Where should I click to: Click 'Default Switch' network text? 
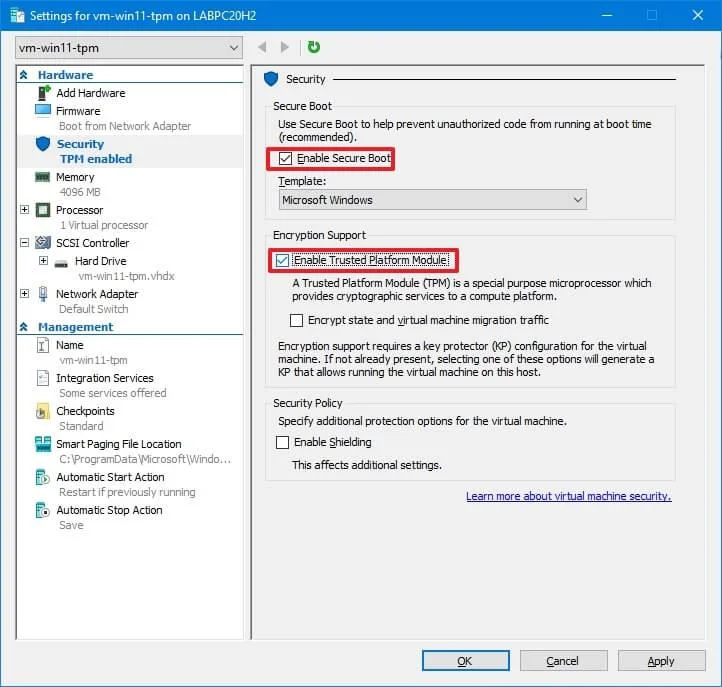tap(93, 309)
